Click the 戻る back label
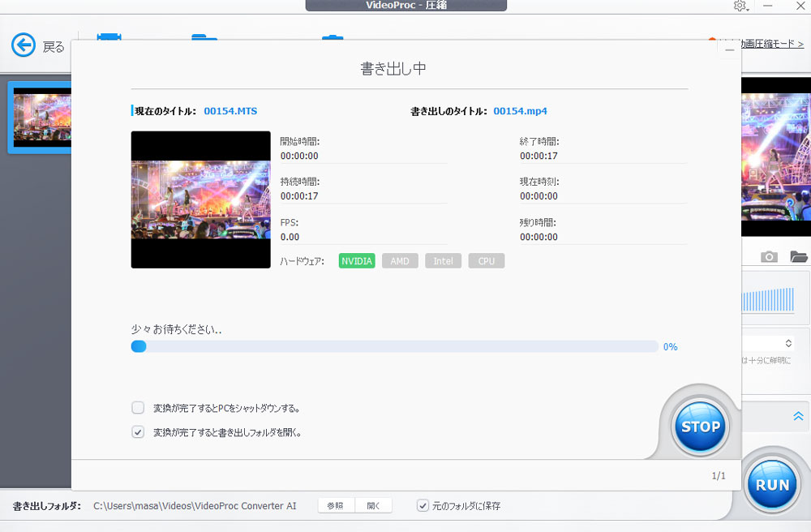 coord(54,47)
